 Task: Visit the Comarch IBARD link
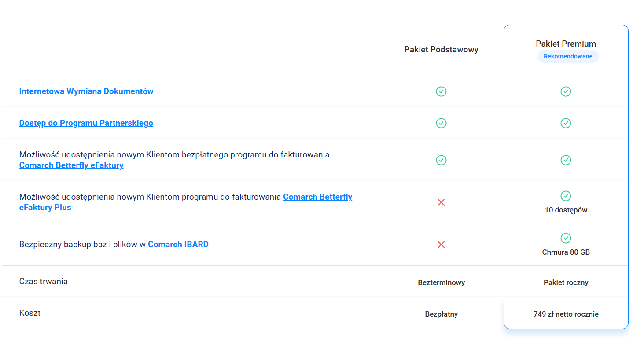click(178, 245)
